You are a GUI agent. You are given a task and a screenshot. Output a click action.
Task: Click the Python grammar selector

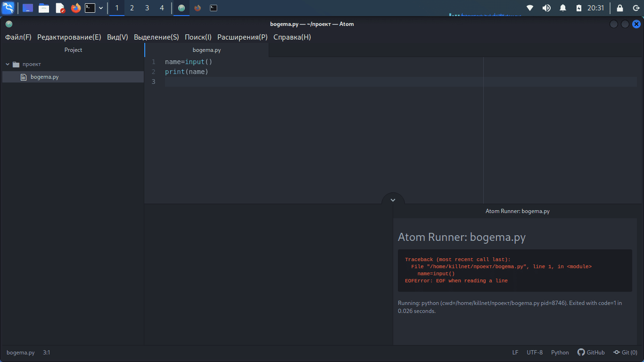click(x=560, y=353)
